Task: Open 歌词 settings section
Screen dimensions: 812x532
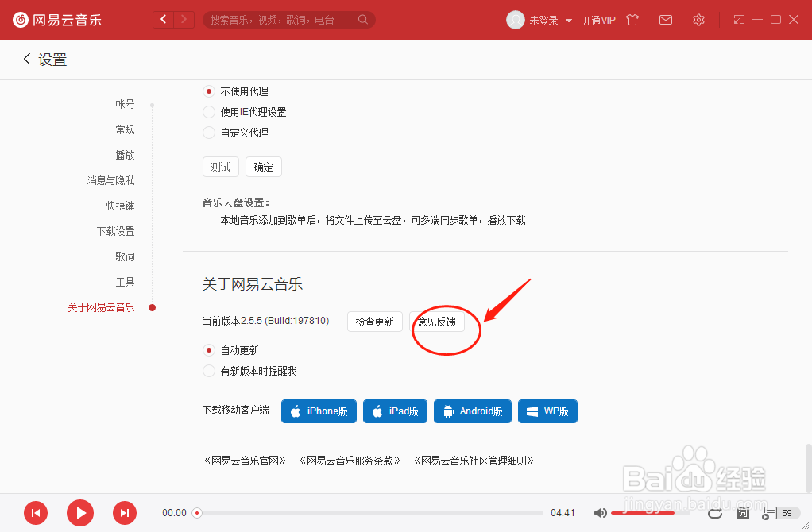Action: coord(125,256)
